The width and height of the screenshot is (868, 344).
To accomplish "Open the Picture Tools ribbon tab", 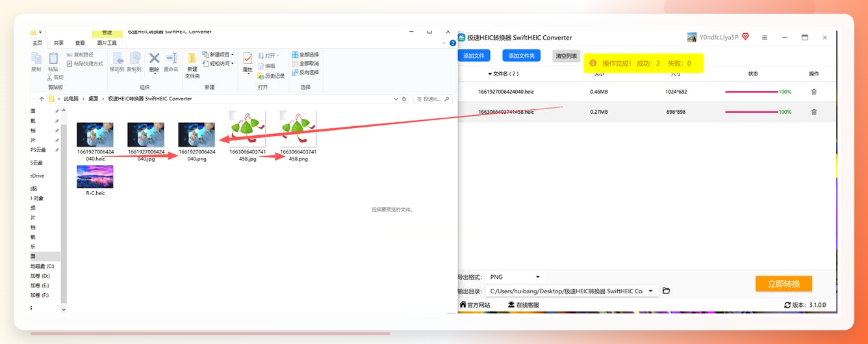I will point(107,43).
